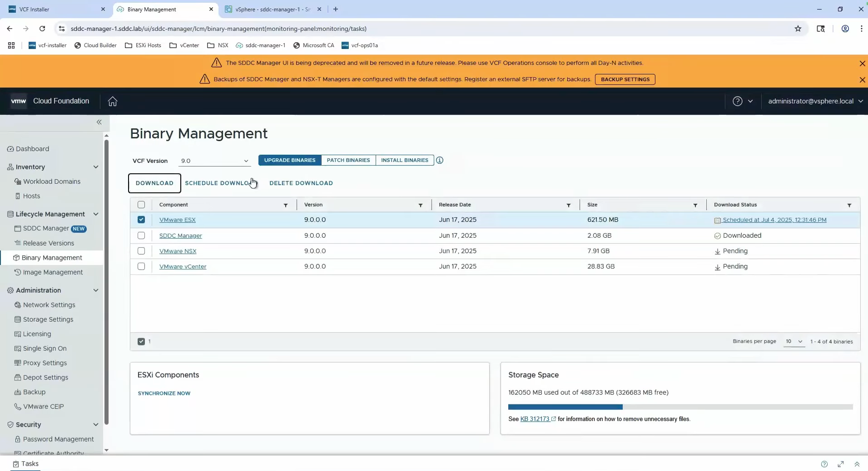Click the Backup Settings button
The image size is (868, 471).
click(625, 79)
